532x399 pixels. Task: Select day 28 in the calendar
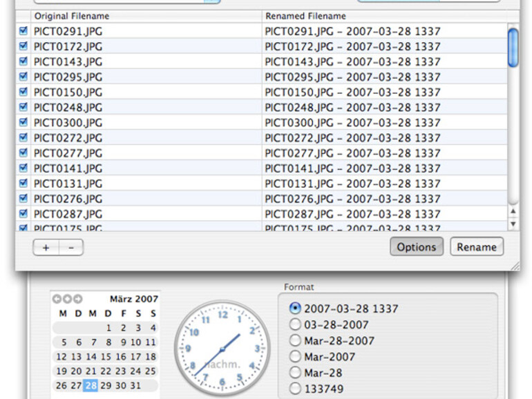click(91, 385)
